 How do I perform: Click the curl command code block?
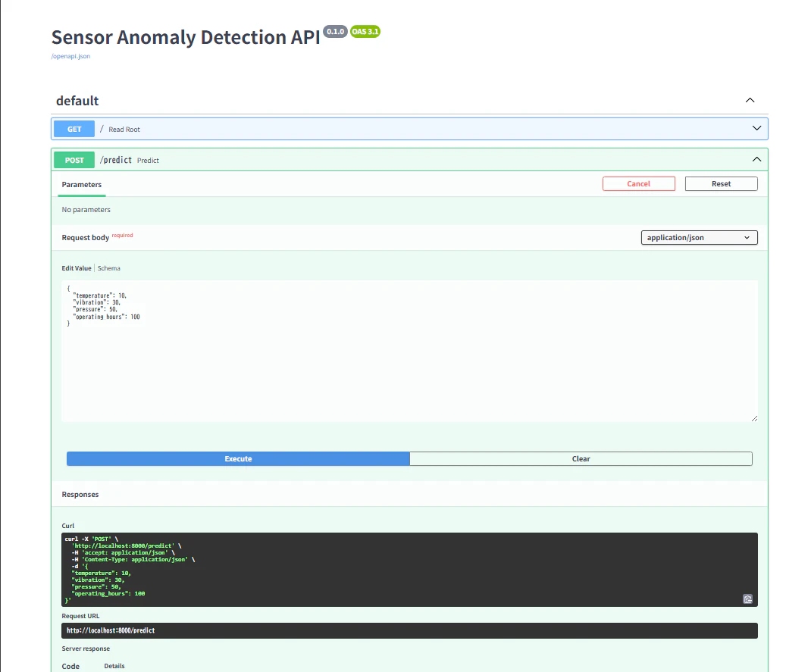409,570
